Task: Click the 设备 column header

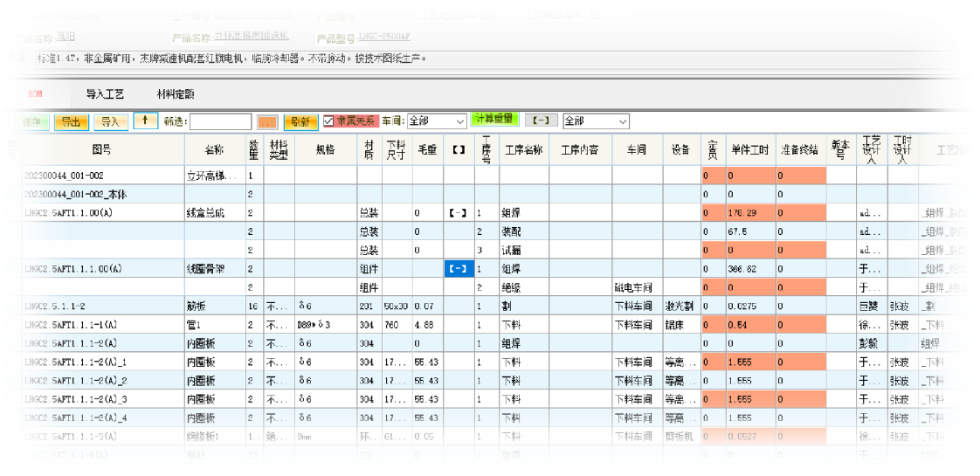Action: coord(681,150)
